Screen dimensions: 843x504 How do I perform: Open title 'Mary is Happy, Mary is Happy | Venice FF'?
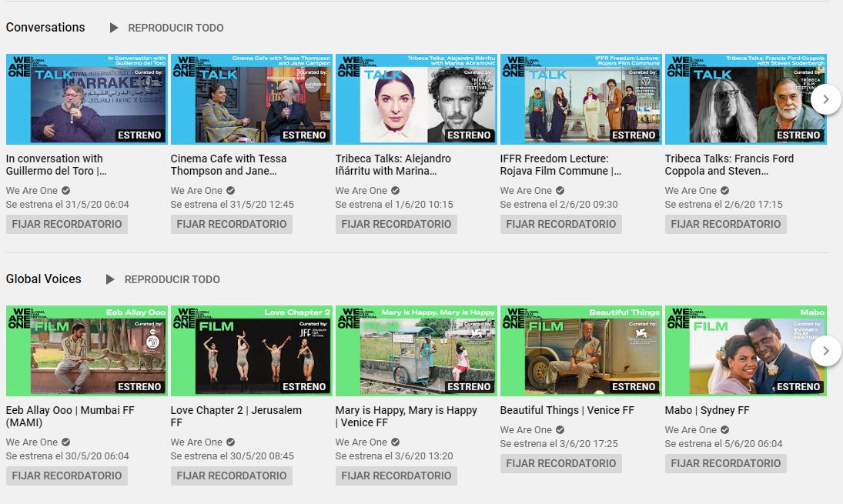click(x=406, y=416)
